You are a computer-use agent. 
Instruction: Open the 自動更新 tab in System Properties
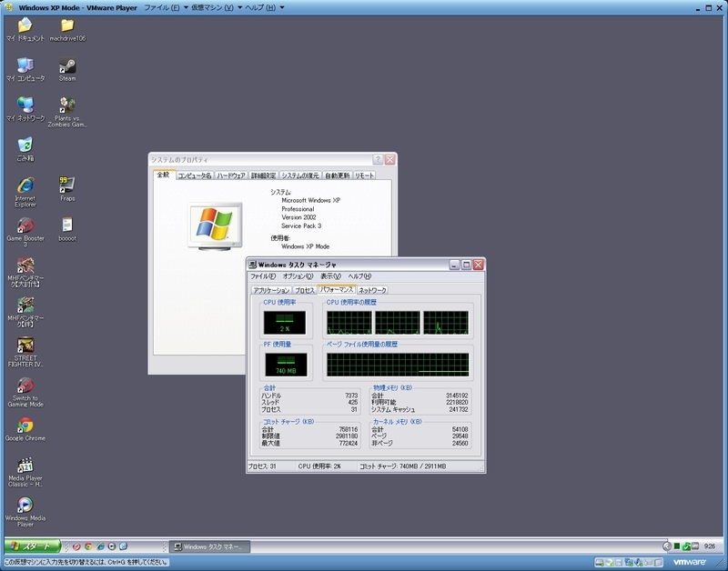337,175
